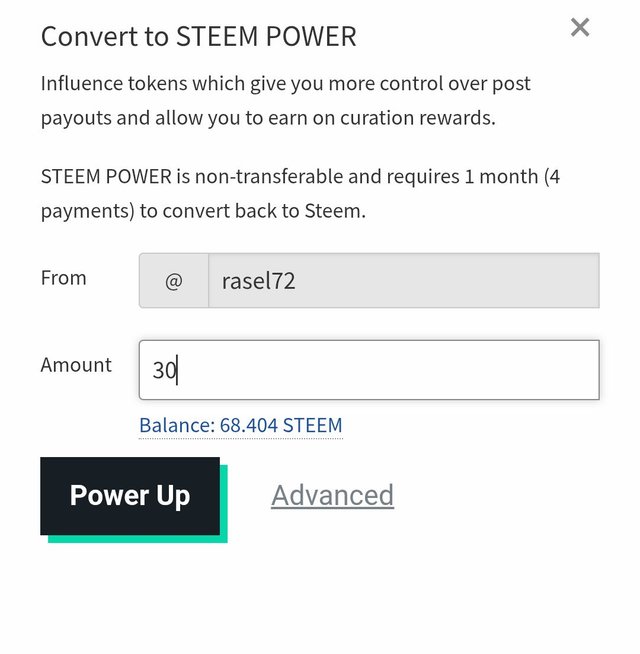This screenshot has height=654, width=640.
Task: Click the From label
Action: click(x=64, y=278)
